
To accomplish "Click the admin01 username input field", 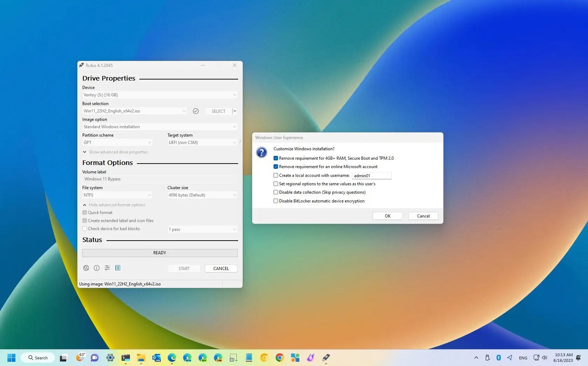I will tap(372, 175).
